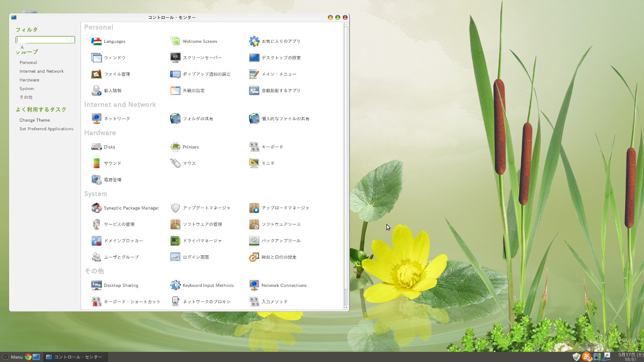Click the Change Theme task link
This screenshot has height=362, width=644.
[35, 120]
